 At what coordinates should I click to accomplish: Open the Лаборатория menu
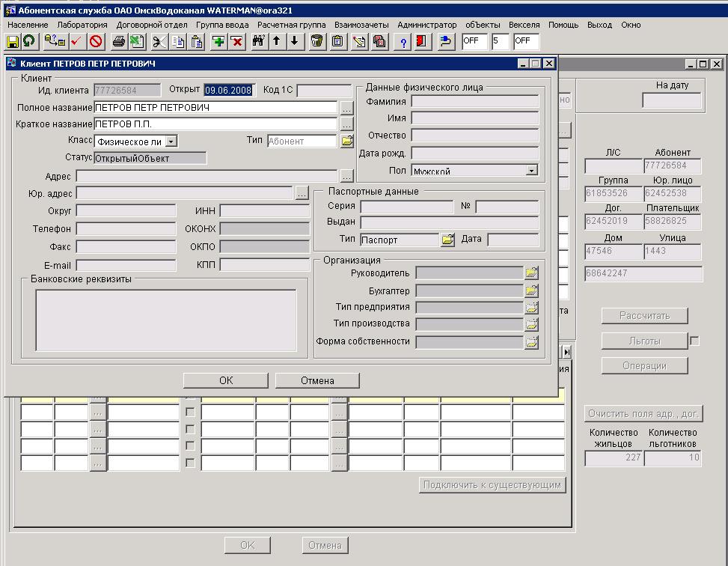(x=82, y=25)
